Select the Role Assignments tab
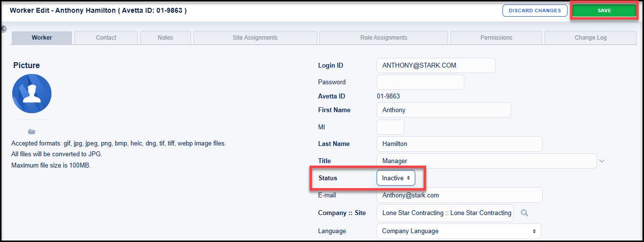Image resolution: width=644 pixels, height=242 pixels. point(383,38)
